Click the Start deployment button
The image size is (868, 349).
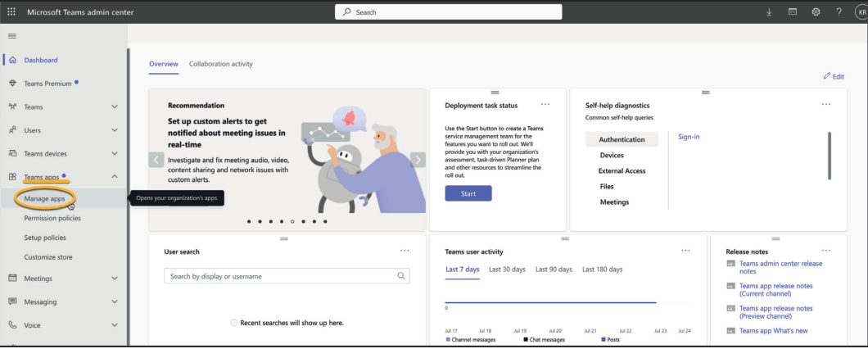[468, 193]
